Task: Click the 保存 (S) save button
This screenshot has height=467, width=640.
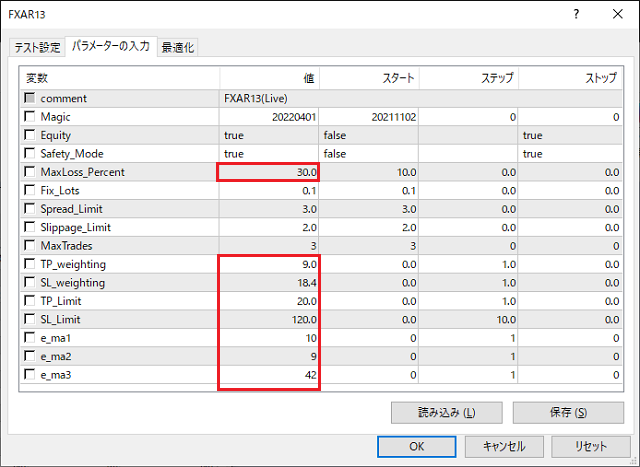Action: tap(568, 413)
